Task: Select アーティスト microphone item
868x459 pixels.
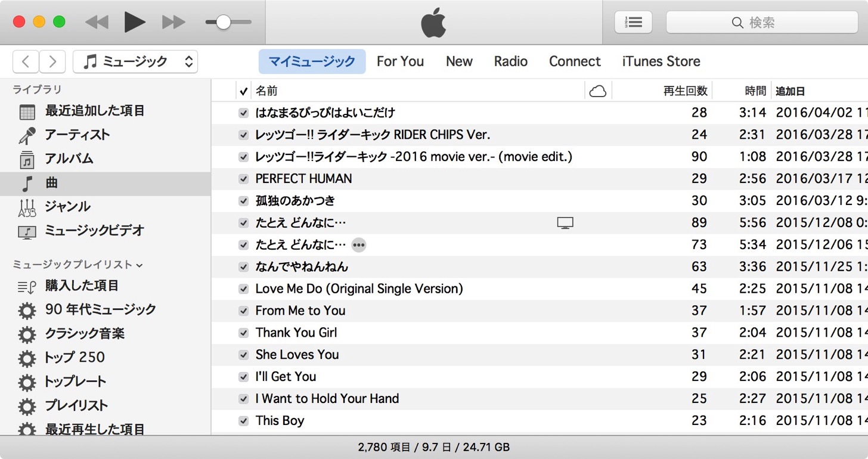Action: [x=106, y=135]
